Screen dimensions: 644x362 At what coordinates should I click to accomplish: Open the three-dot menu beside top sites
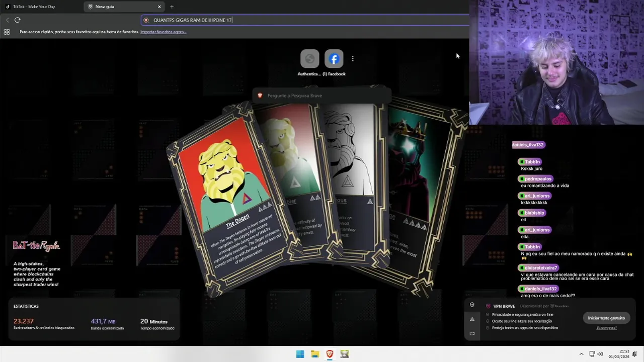point(353,59)
